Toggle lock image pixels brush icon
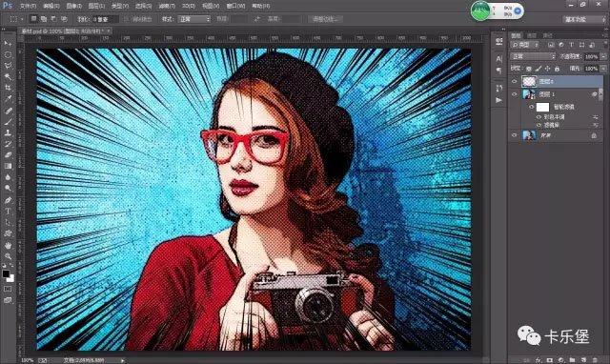This screenshot has height=364, width=610. [x=539, y=69]
